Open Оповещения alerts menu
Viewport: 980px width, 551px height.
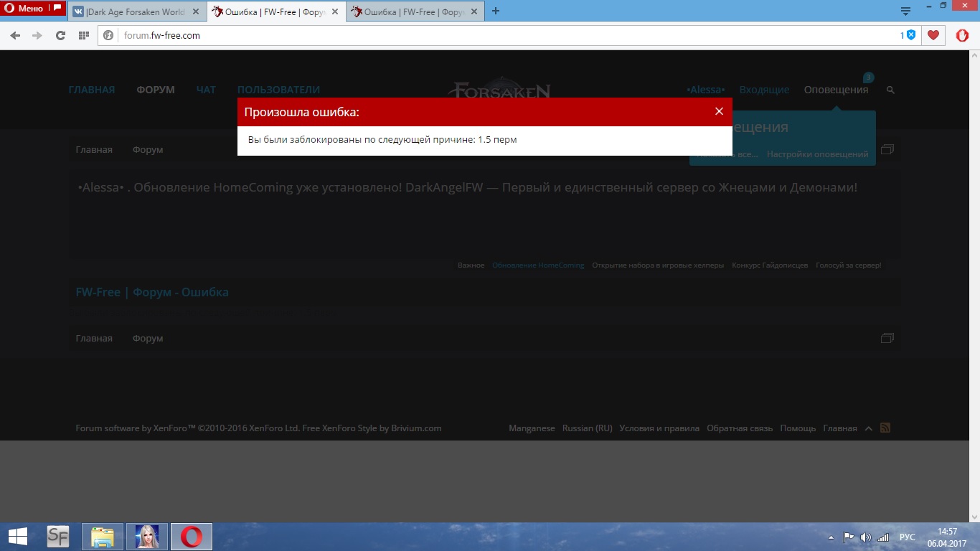click(836, 90)
